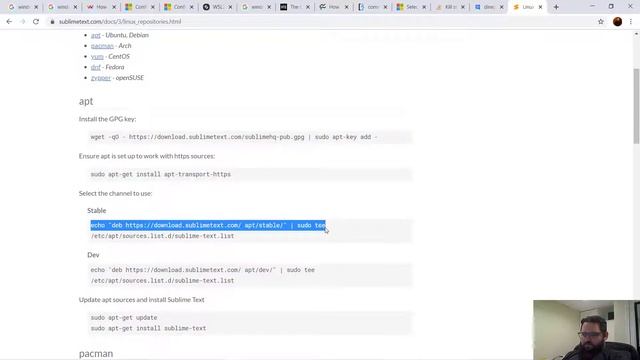Click the sources.list.d line under the Stable command
This screenshot has width=640, height=360.
(162, 236)
